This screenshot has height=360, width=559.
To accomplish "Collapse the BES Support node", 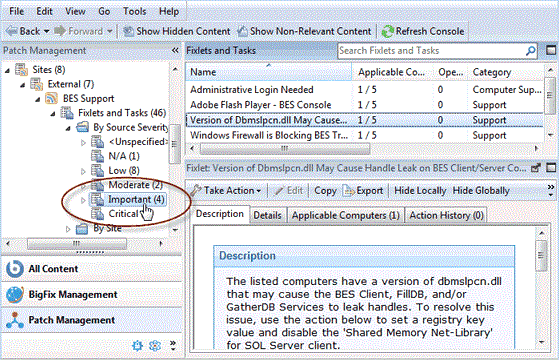I will [37, 99].
